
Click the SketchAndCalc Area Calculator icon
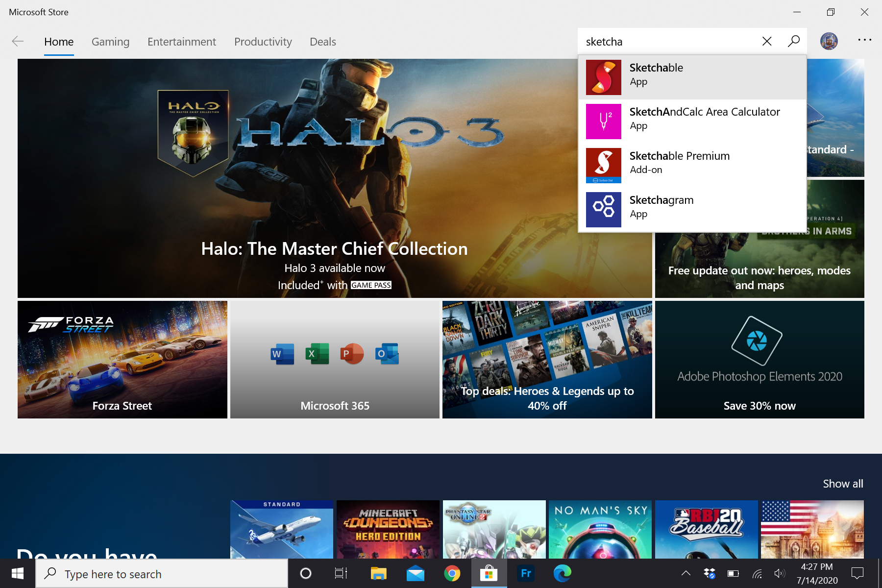point(604,122)
